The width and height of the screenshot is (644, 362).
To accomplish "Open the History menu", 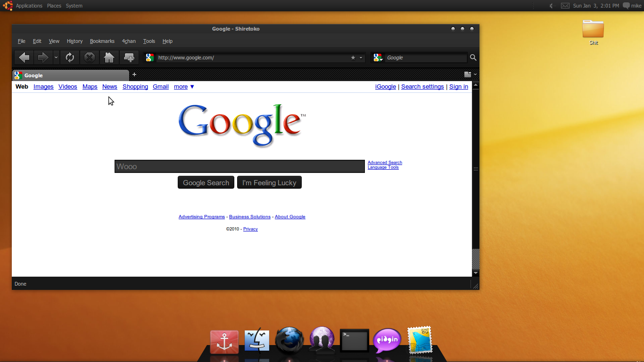I will [x=74, y=41].
